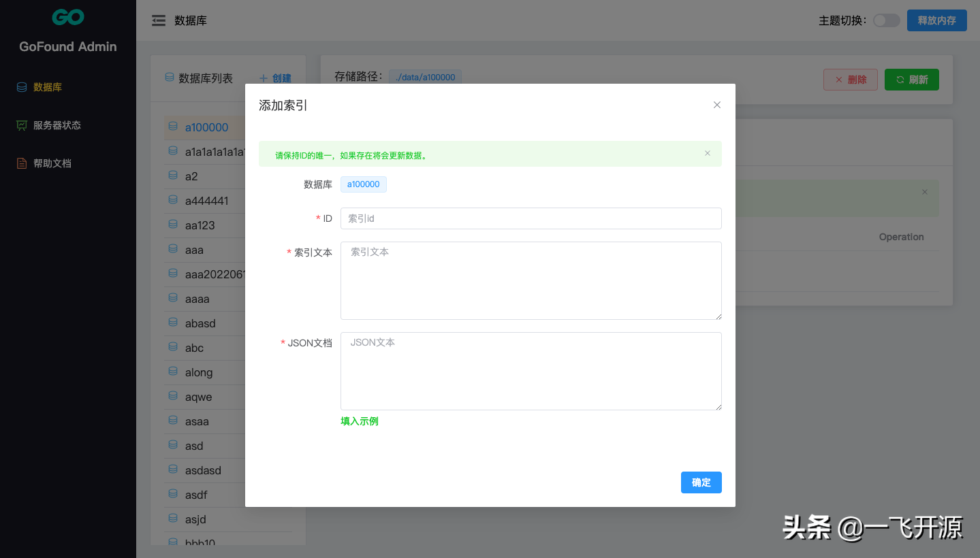This screenshot has width=980, height=558.
Task: Open the 数据库 sidebar menu
Action: click(68, 87)
